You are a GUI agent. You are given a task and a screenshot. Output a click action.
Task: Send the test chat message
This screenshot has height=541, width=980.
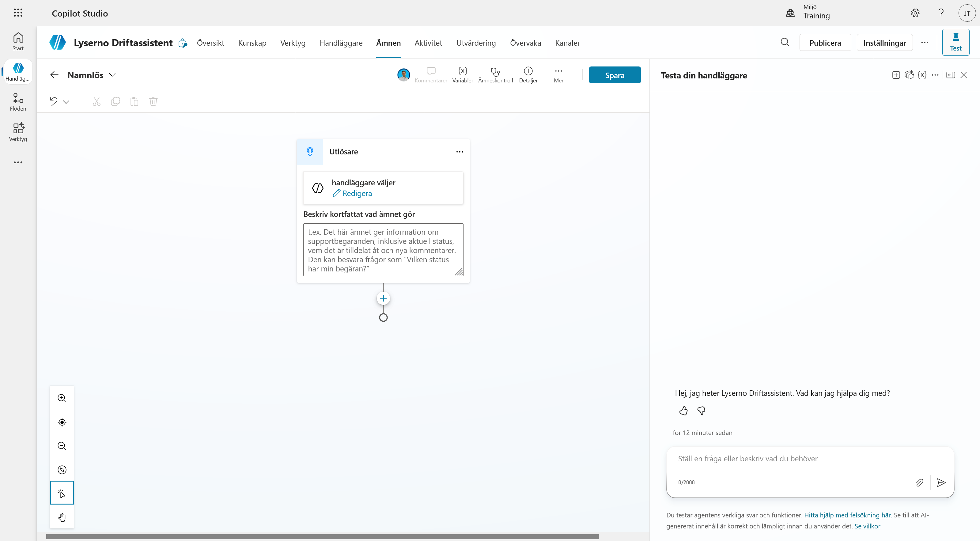(x=941, y=482)
